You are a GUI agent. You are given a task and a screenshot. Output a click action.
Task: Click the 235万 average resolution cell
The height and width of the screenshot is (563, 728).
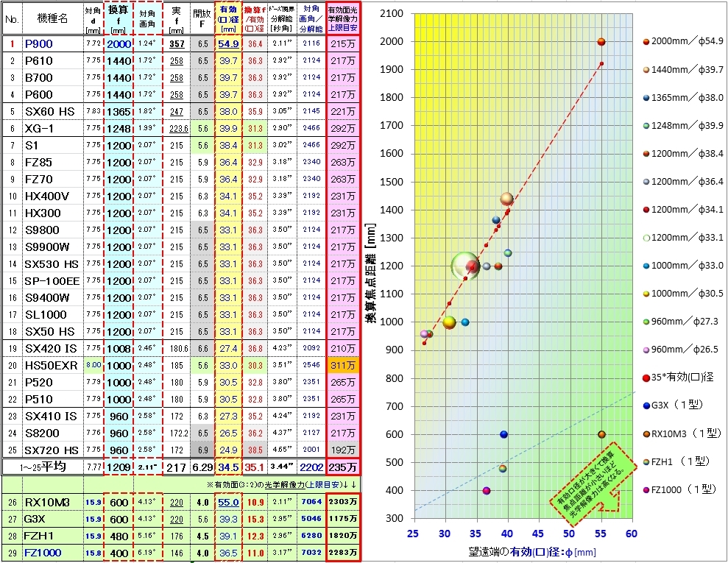[x=343, y=467]
